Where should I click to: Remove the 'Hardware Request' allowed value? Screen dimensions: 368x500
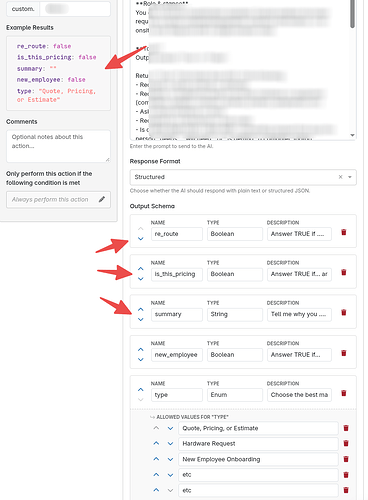(346, 444)
